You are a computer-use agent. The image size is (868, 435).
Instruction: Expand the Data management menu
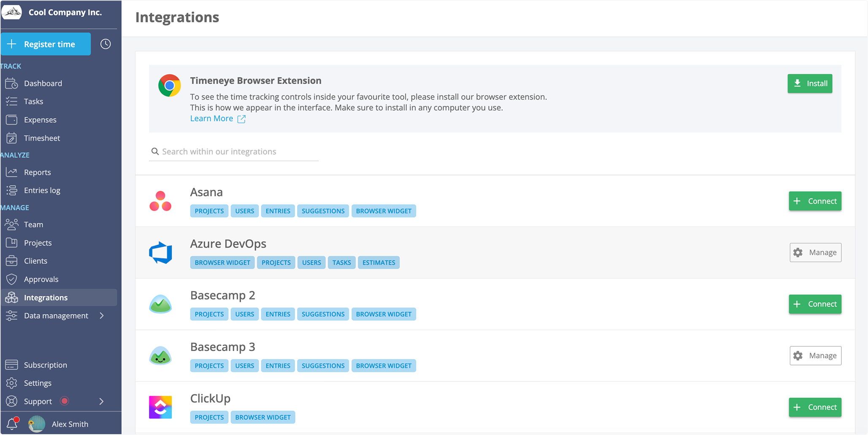click(101, 315)
